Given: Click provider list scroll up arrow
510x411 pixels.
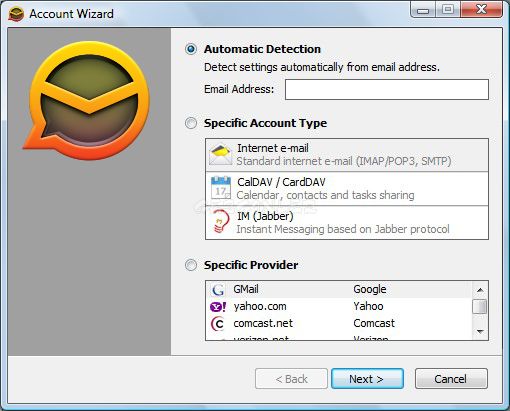Looking at the screenshot, I should click(480, 290).
